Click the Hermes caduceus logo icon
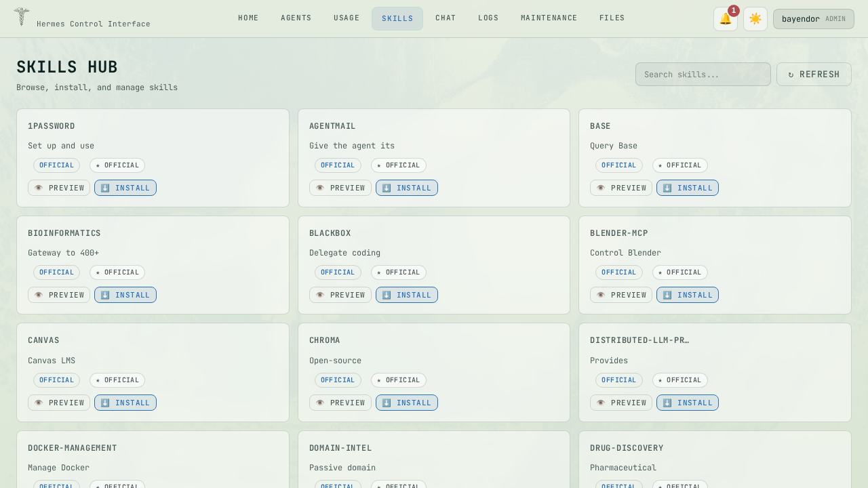Image resolution: width=868 pixels, height=488 pixels. [x=21, y=17]
